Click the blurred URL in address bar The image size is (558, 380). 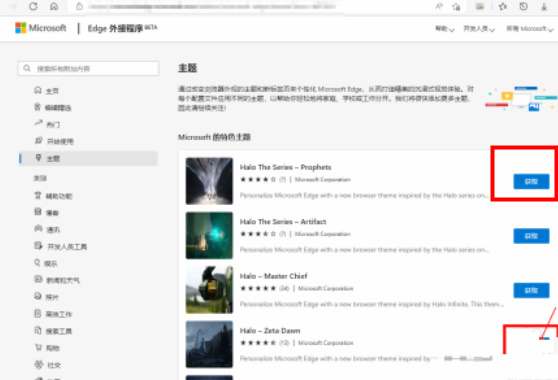point(212,6)
